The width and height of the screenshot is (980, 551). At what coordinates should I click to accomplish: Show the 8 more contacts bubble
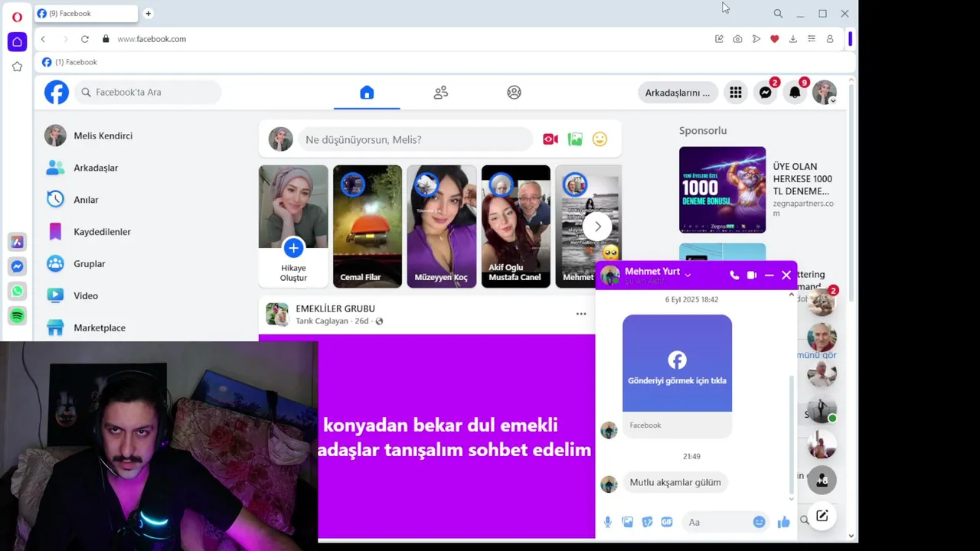pyautogui.click(x=822, y=480)
